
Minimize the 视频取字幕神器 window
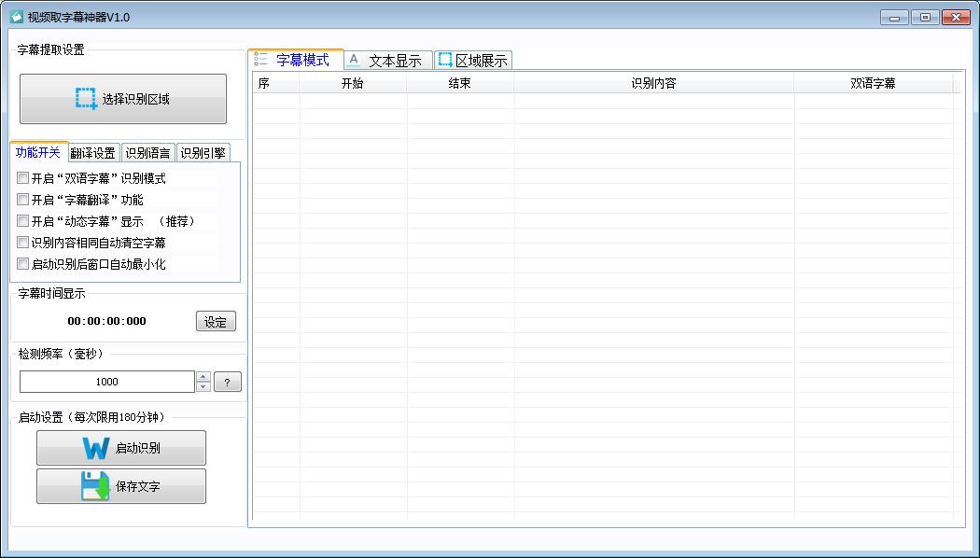pos(894,18)
